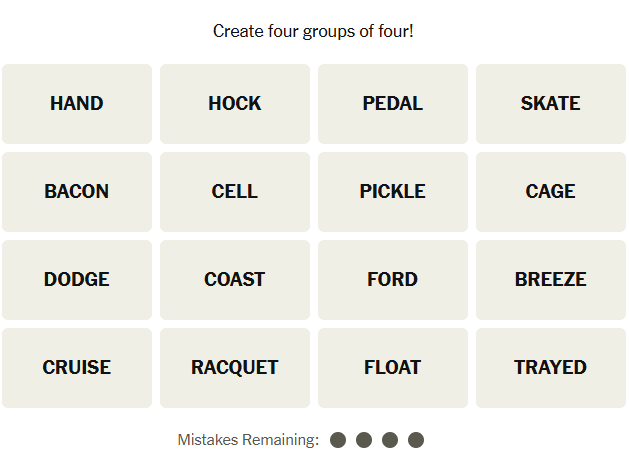Select the BREEZE word tile
This screenshot has width=629, height=456.
(551, 280)
